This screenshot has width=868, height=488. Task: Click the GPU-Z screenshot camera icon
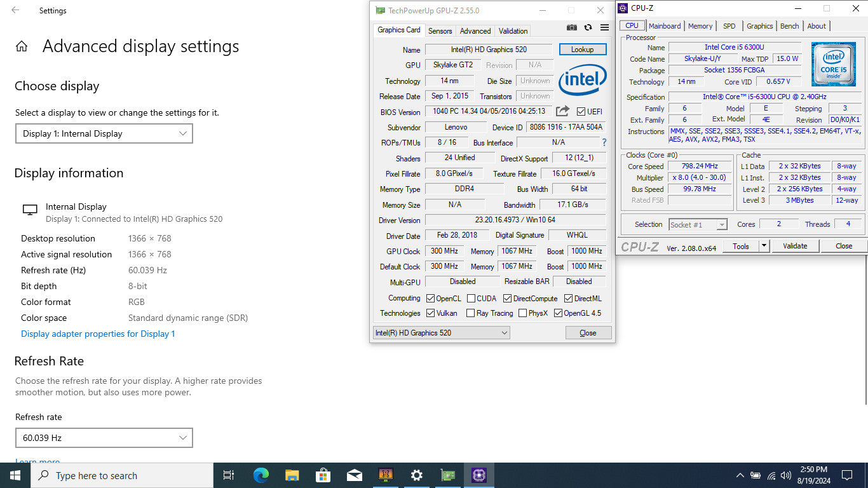[x=572, y=28]
